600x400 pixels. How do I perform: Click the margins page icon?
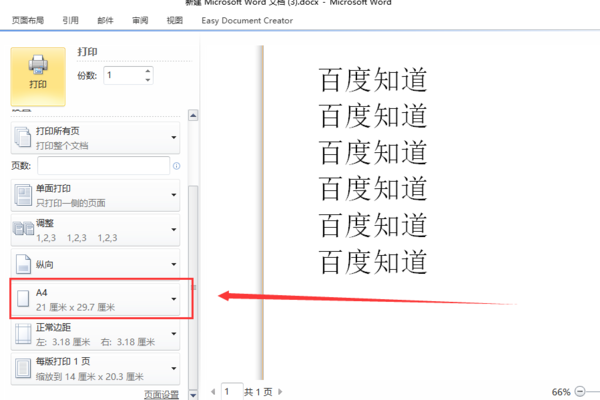(x=23, y=334)
